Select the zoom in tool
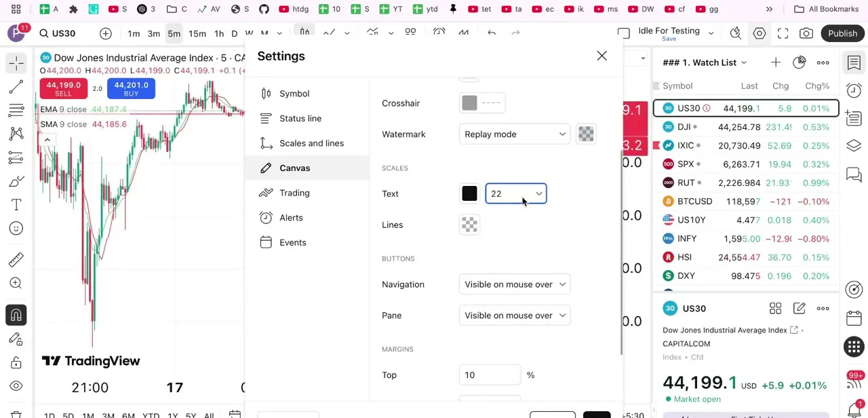Viewport: 868px width, 418px height. 16,283
